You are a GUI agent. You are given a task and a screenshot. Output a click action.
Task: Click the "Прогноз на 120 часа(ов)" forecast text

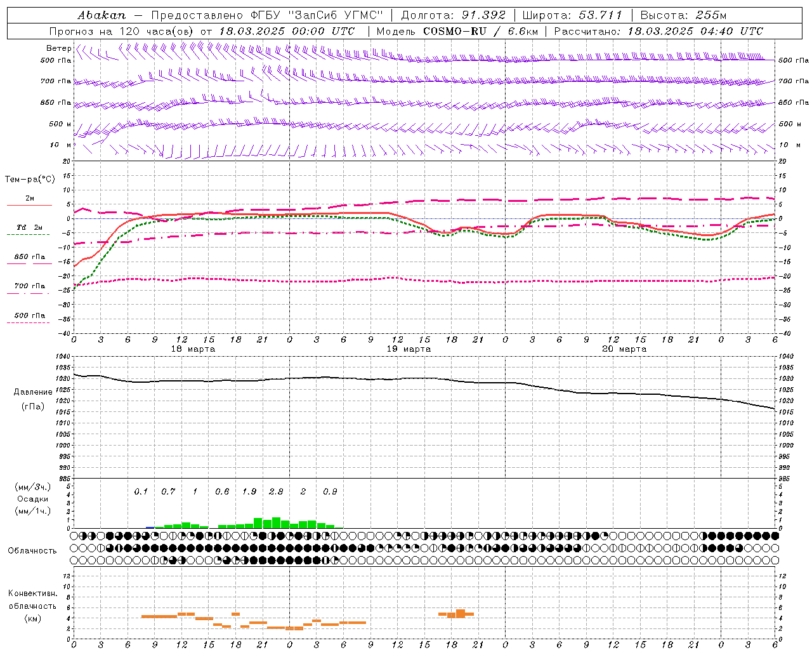click(122, 31)
